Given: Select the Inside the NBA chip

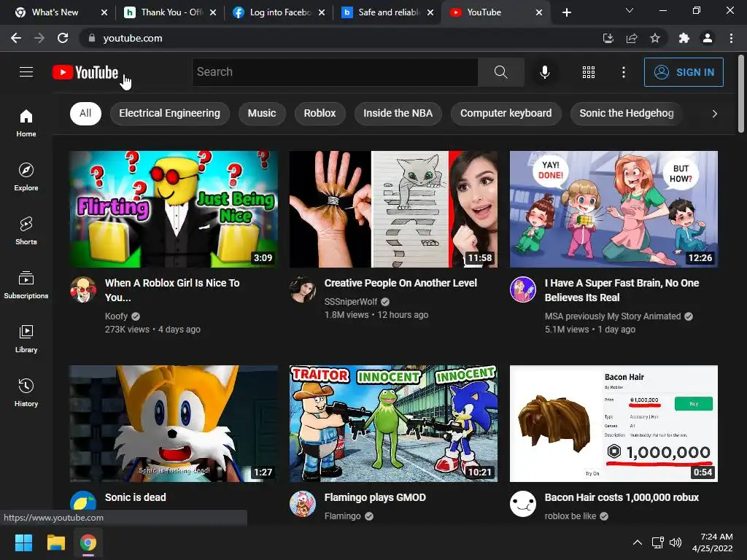Looking at the screenshot, I should pyautogui.click(x=398, y=113).
